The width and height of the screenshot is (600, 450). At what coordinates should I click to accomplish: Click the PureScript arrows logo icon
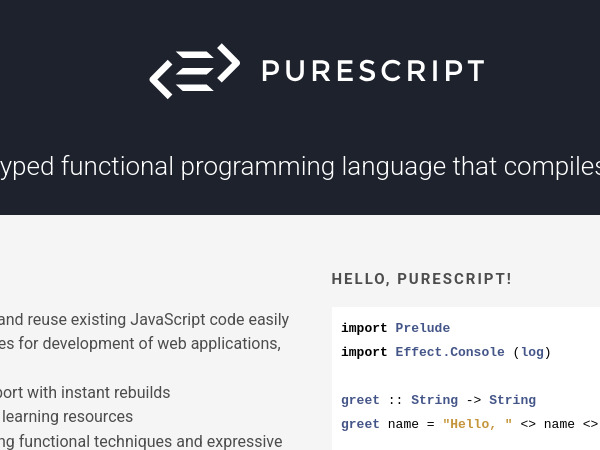(x=195, y=71)
